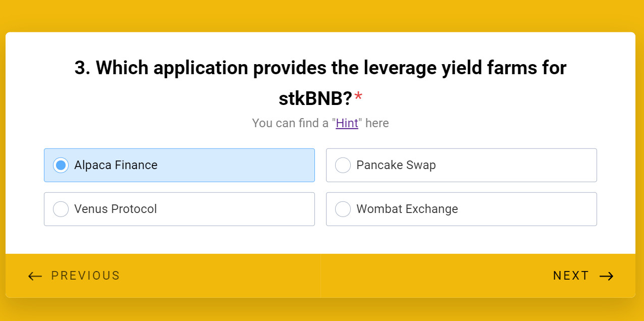
Task: Return to previous question via PREVIOUS
Action: (x=85, y=276)
